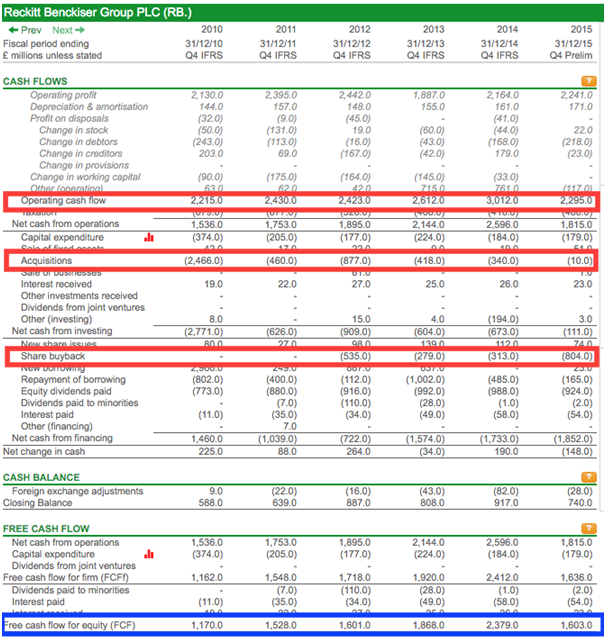Image resolution: width=606 pixels, height=644 pixels.
Task: Select Acquisitions 2015 value (10.0)
Action: tap(580, 261)
